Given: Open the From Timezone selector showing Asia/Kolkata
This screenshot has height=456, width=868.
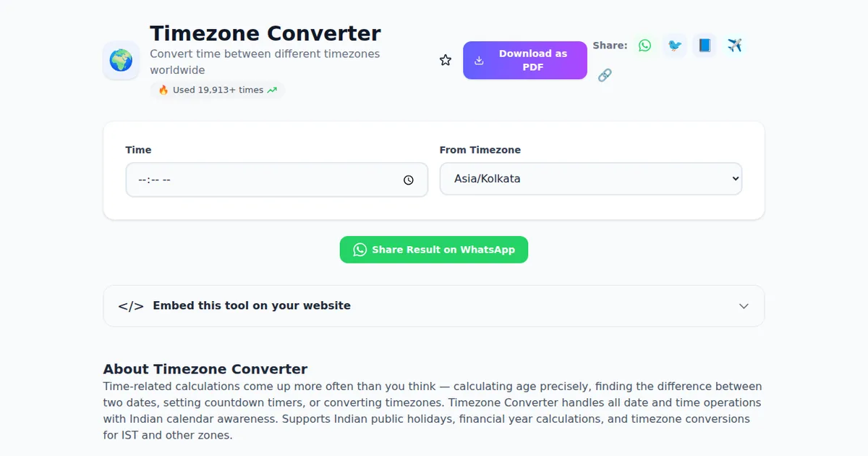Looking at the screenshot, I should (x=590, y=178).
